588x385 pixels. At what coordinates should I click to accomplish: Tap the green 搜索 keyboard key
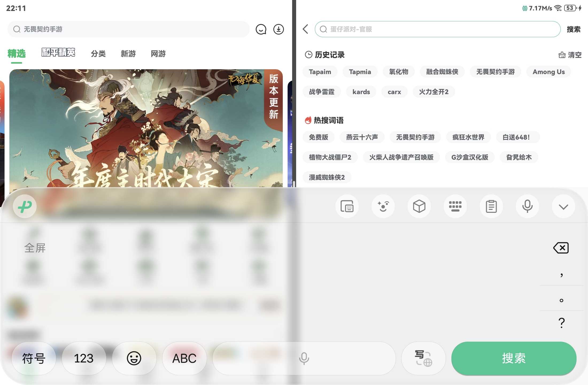pyautogui.click(x=514, y=358)
